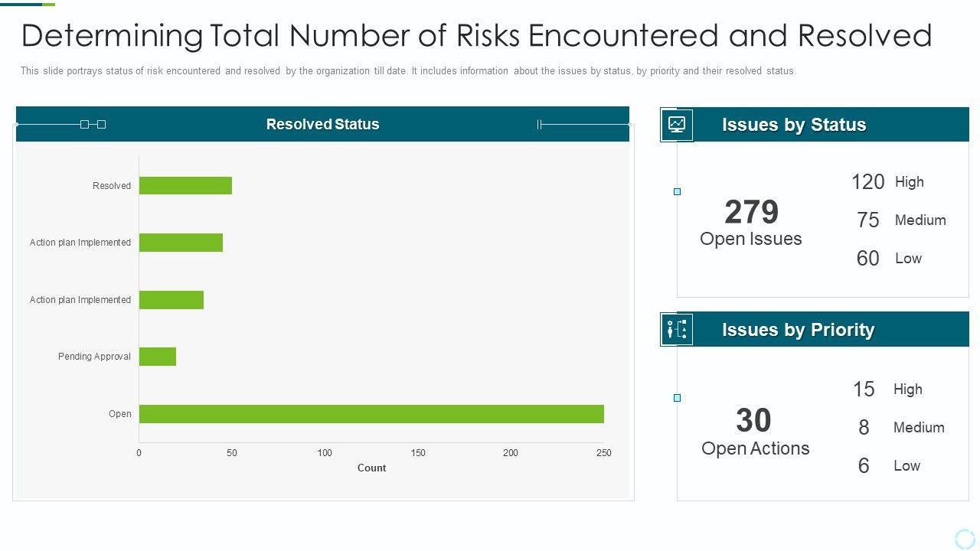Click the circular spinner icon in the bottom-right corner
The image size is (980, 551).
coord(965,538)
